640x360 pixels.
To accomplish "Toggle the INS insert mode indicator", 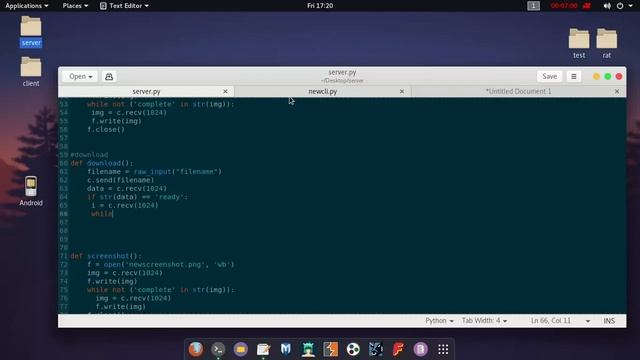I will tap(609, 321).
